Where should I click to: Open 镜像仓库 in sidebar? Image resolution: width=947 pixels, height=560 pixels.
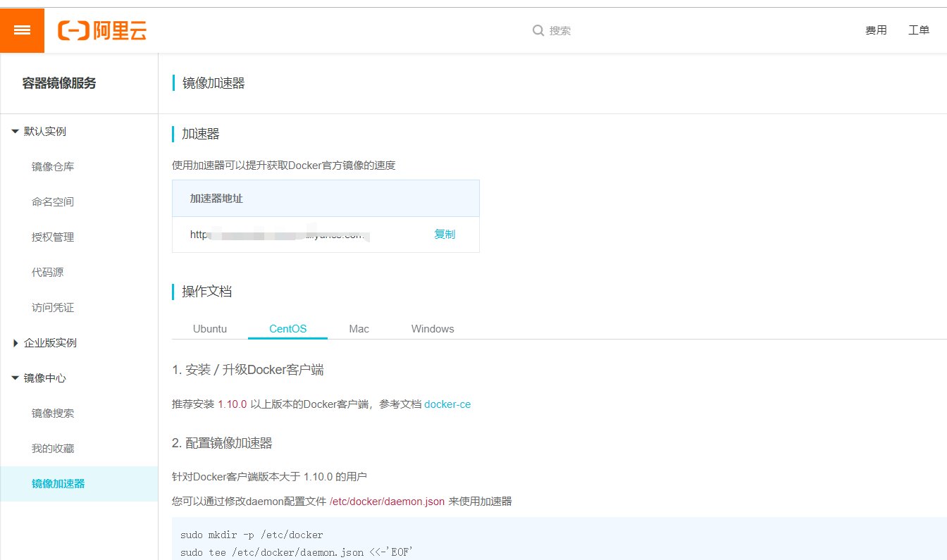click(53, 167)
